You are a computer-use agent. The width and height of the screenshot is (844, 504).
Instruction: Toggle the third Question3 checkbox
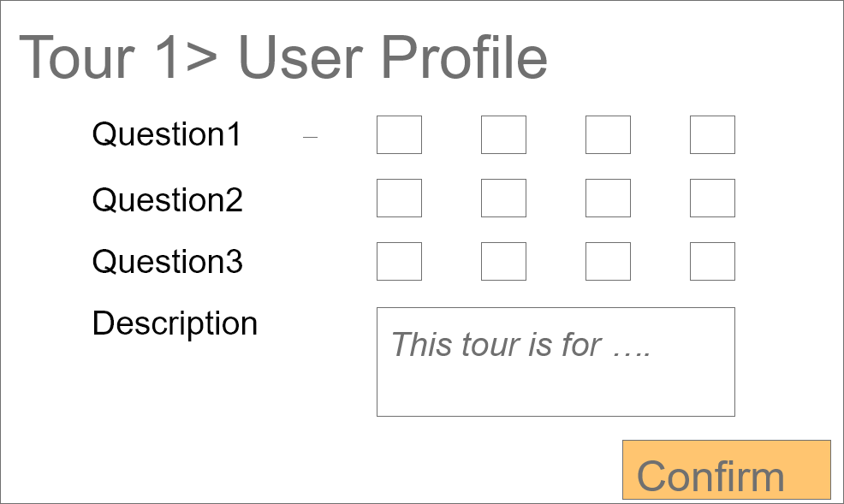(x=608, y=261)
